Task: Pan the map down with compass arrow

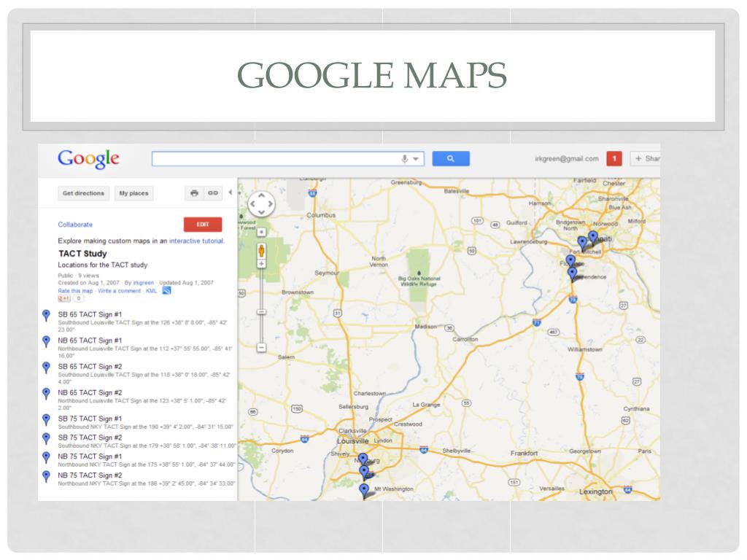Action: coord(262,212)
